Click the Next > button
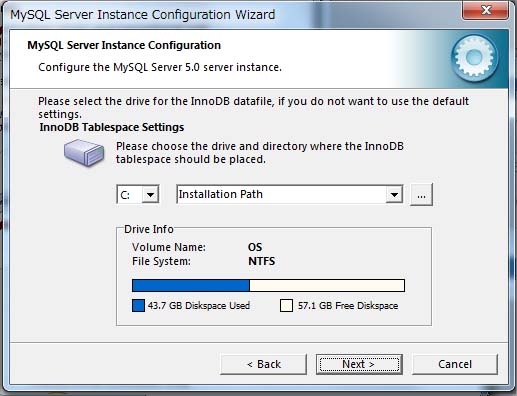The width and height of the screenshot is (517, 396). click(x=359, y=364)
